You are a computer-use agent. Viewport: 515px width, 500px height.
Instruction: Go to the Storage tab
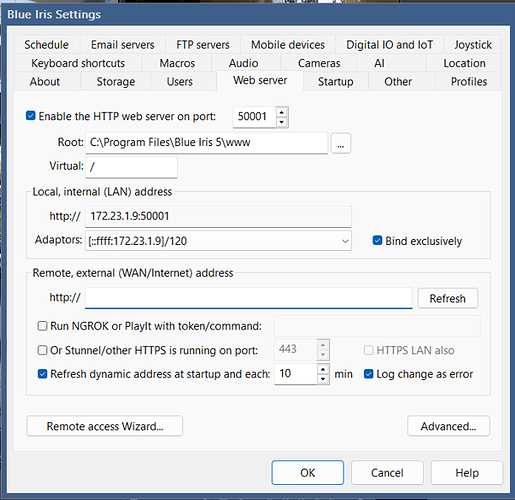[x=116, y=82]
